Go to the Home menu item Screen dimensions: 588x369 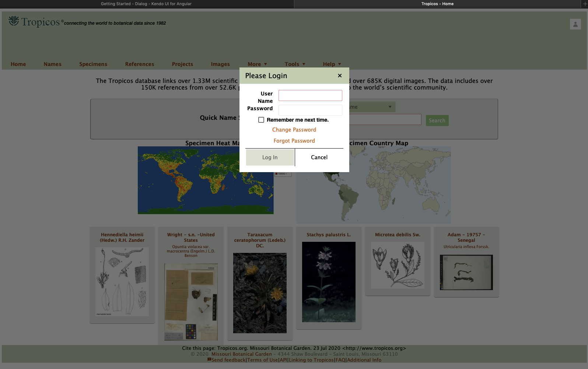[x=18, y=64]
